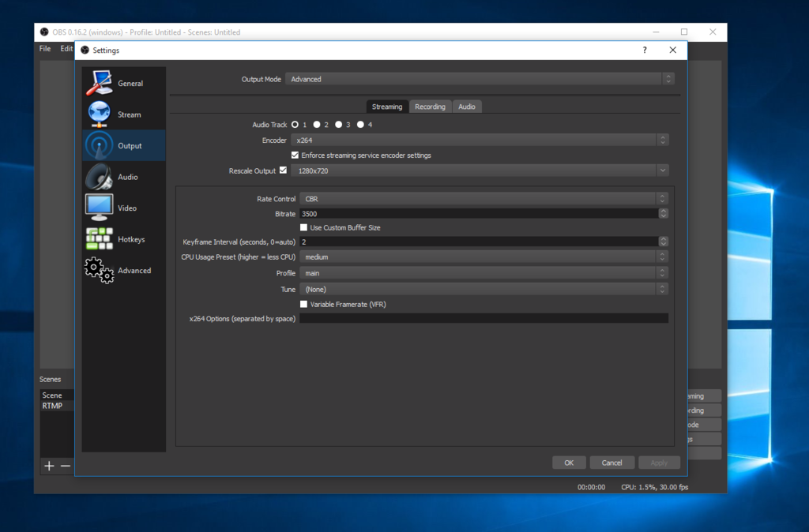Open the Output Mode dropdown

pyautogui.click(x=480, y=79)
